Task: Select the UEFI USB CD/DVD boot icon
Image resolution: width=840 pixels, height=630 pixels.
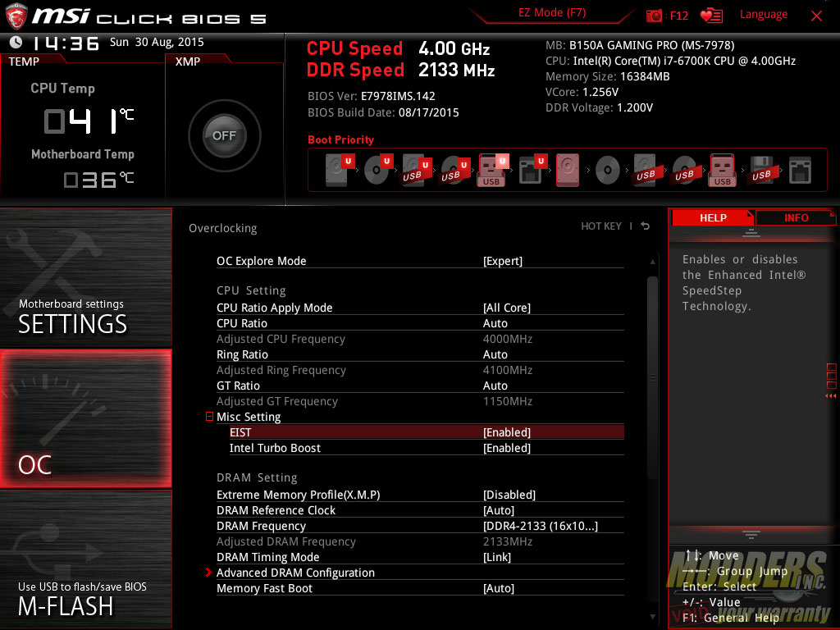Action: 454,171
